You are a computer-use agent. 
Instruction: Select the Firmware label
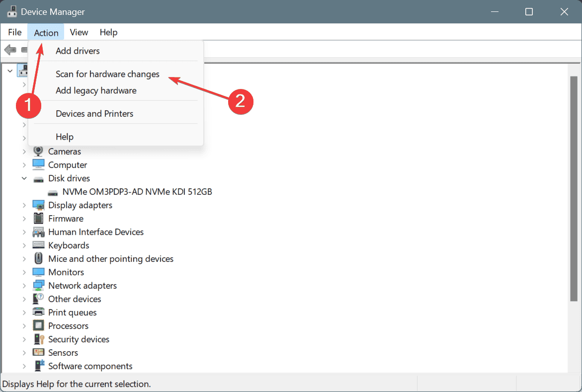click(66, 219)
